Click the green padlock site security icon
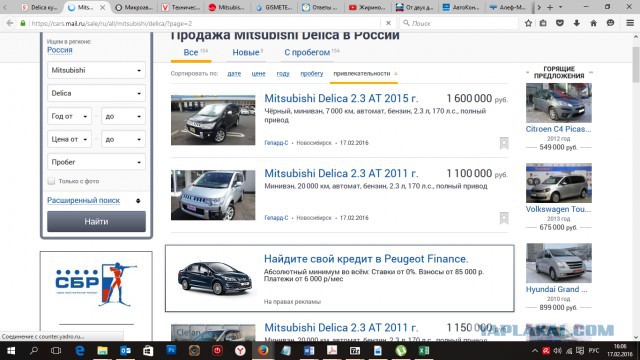Screen dimensions: 640x360 [x=23, y=23]
